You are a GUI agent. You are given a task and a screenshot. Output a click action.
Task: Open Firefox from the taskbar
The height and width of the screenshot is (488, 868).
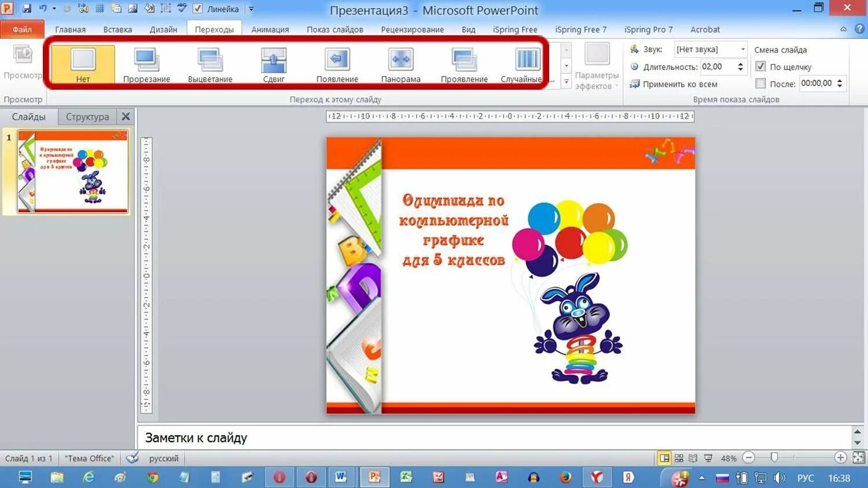pyautogui.click(x=565, y=477)
